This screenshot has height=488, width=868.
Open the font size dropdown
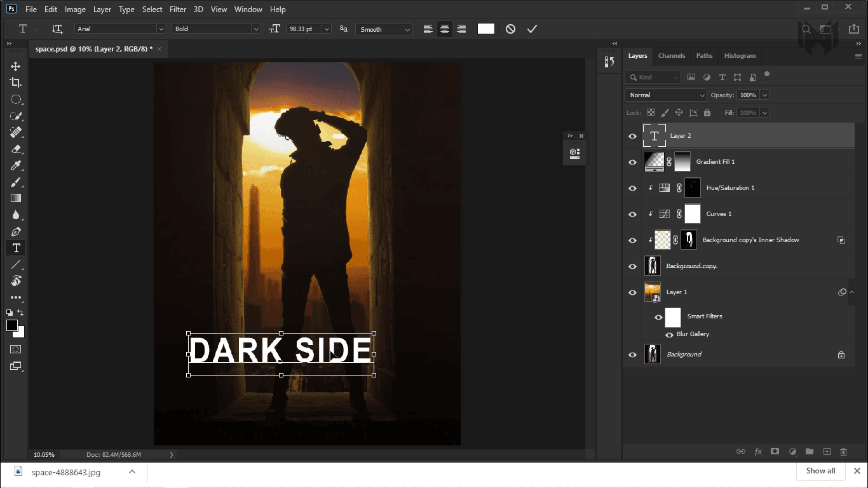click(327, 29)
